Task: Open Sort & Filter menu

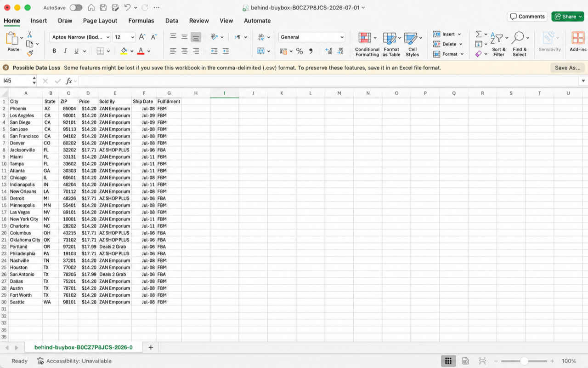Action: pyautogui.click(x=498, y=45)
